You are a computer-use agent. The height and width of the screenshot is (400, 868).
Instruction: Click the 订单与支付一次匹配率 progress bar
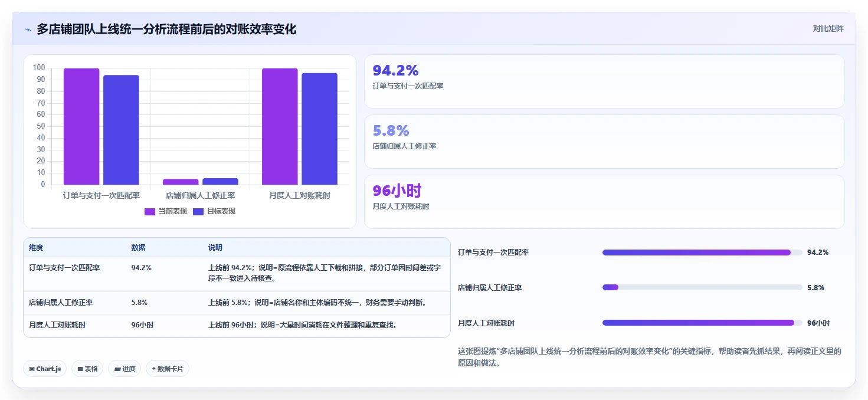coord(702,253)
